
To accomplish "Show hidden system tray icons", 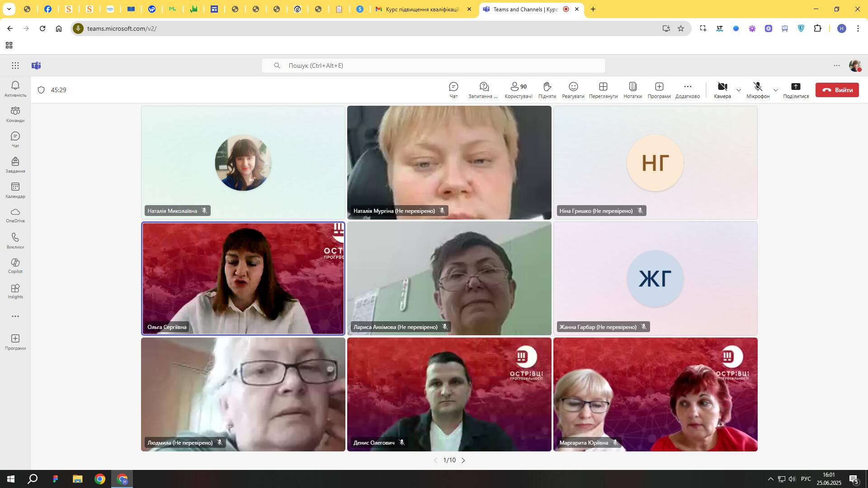I will (770, 479).
